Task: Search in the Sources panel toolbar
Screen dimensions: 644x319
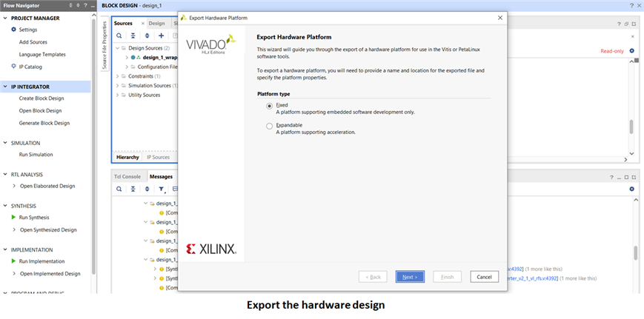Action: (119, 36)
